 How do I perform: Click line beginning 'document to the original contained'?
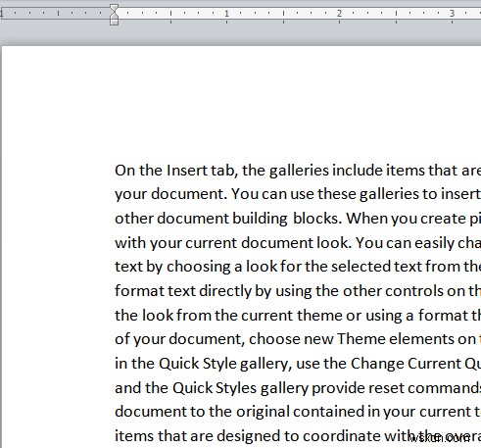click(x=298, y=412)
